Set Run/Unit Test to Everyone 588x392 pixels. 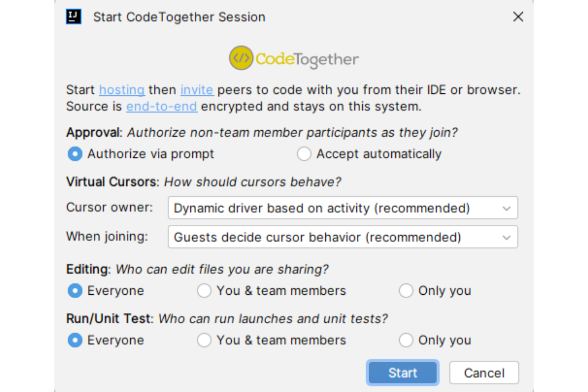pos(75,340)
